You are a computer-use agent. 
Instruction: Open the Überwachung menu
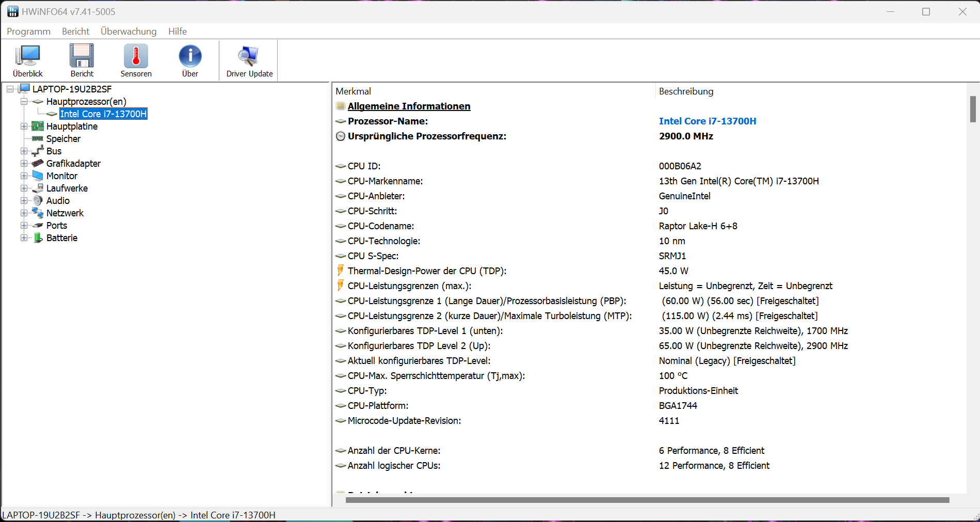pyautogui.click(x=128, y=31)
